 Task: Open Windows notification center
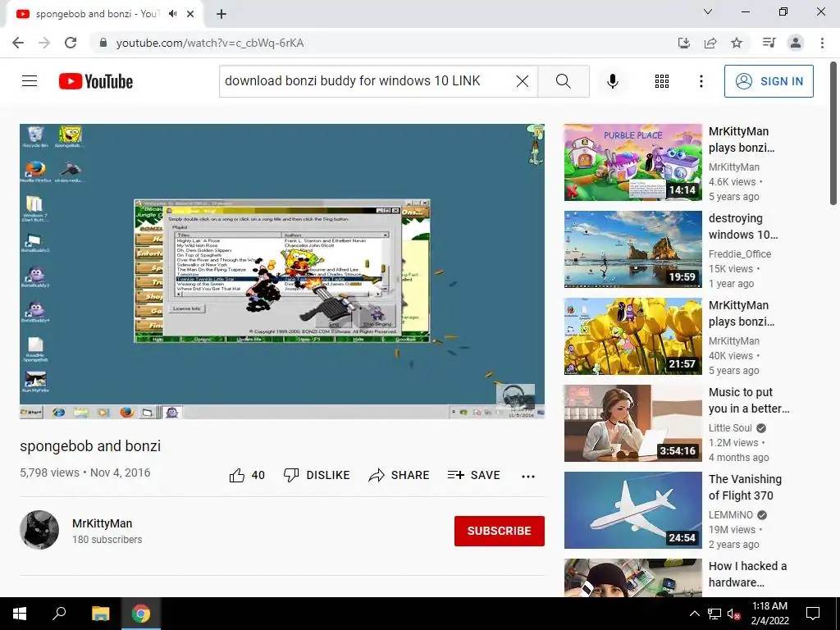coord(813,614)
